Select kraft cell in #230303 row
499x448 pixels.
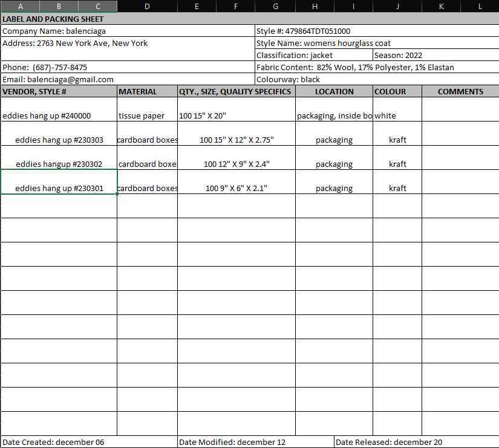[x=397, y=134]
